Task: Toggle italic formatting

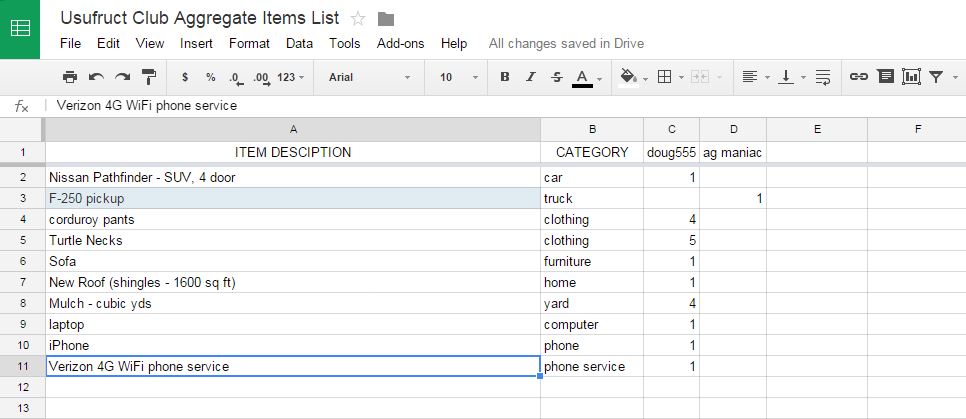Action: point(531,77)
